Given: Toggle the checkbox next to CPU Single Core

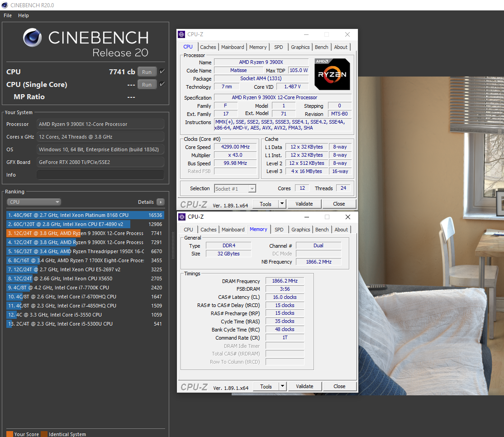Looking at the screenshot, I should tap(162, 84).
